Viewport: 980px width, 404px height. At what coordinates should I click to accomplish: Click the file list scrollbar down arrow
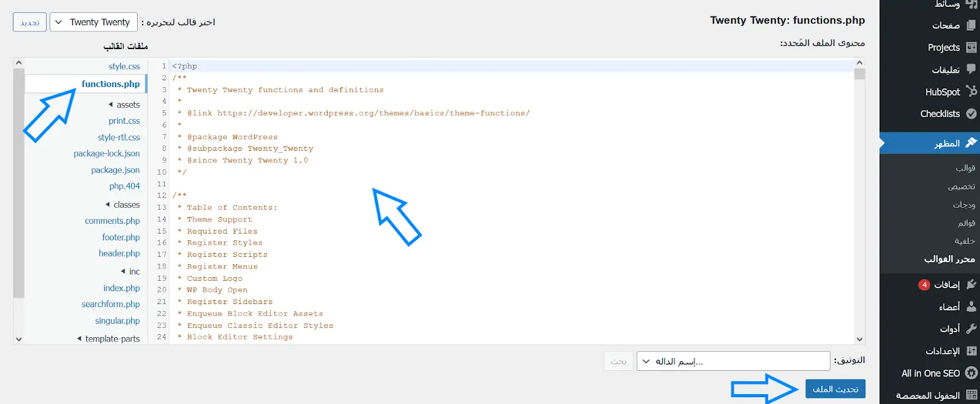pos(18,339)
